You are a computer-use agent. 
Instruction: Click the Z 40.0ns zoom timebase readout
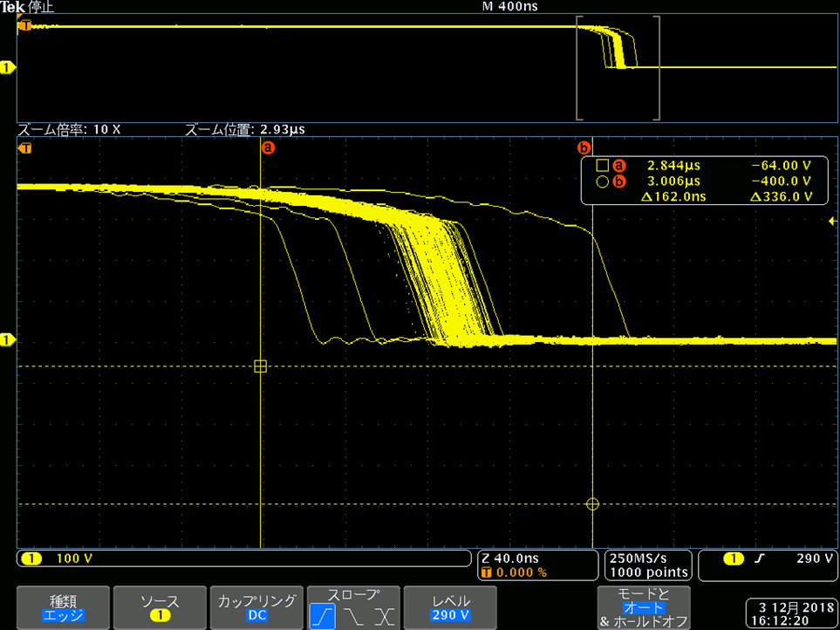click(x=510, y=558)
